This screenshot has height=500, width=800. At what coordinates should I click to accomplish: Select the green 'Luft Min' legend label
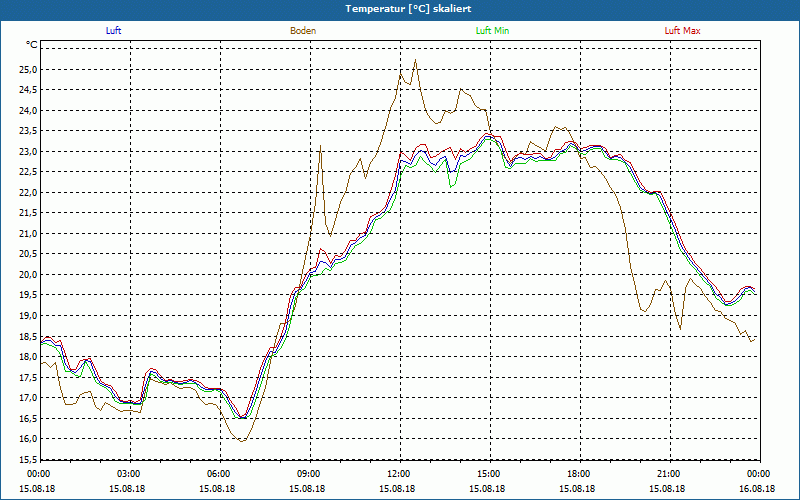pos(492,31)
